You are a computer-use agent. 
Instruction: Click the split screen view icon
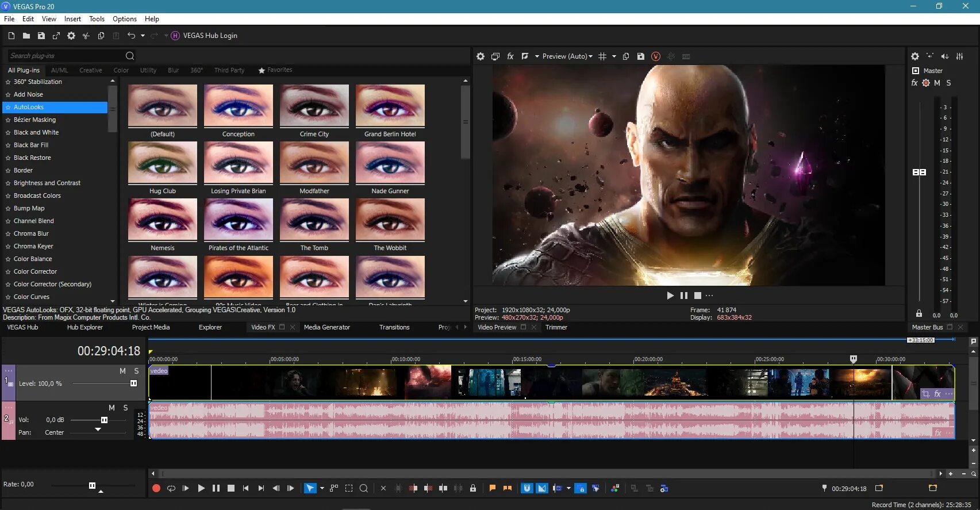(525, 56)
